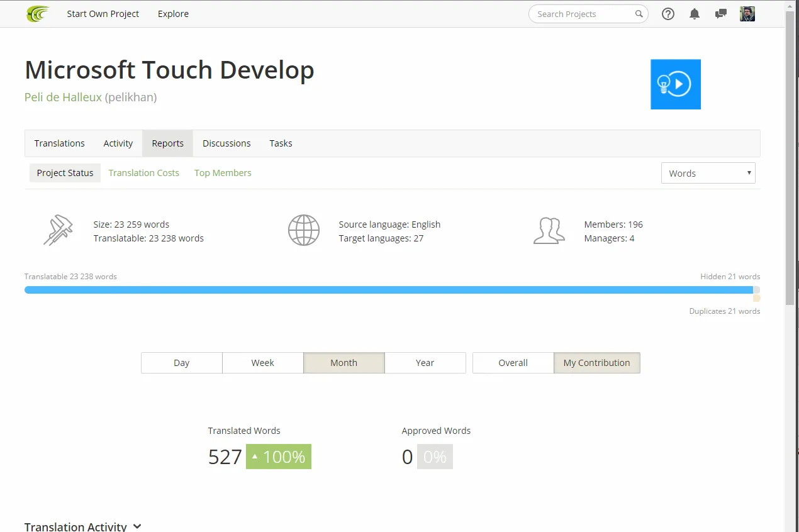Click the globe languages icon
Viewport: 799px width, 532px height.
click(x=304, y=230)
